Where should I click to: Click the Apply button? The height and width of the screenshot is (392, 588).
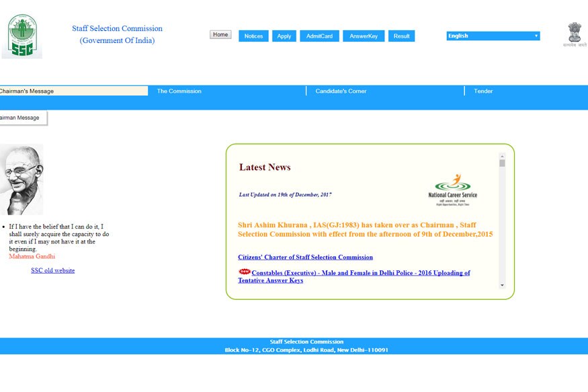click(x=284, y=36)
